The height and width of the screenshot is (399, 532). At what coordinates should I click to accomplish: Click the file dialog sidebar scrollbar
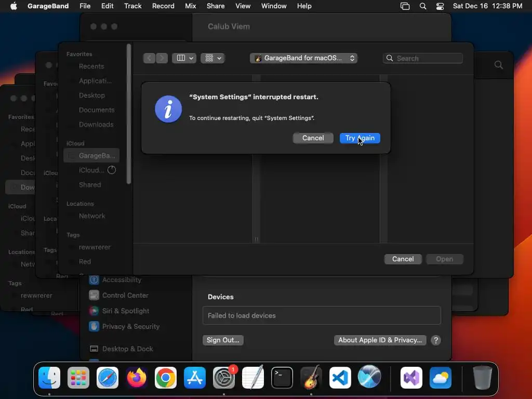coord(129,114)
